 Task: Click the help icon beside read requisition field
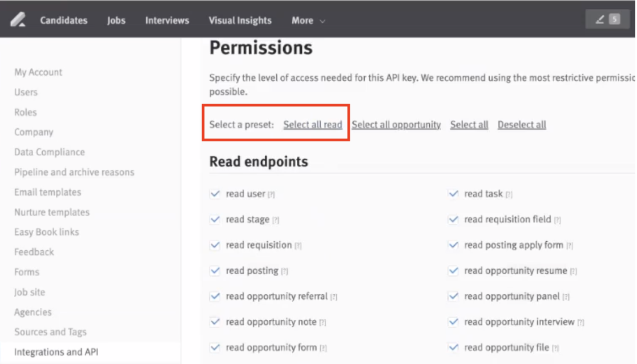tap(558, 220)
